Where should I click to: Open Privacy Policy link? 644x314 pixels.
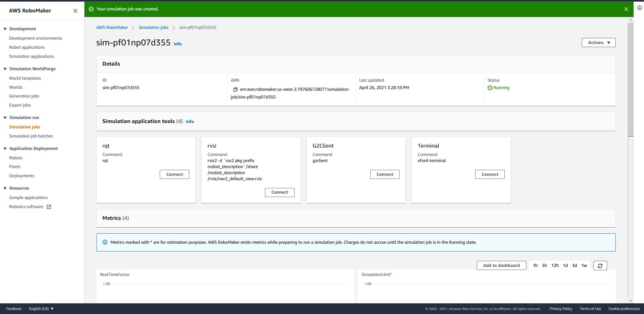561,309
